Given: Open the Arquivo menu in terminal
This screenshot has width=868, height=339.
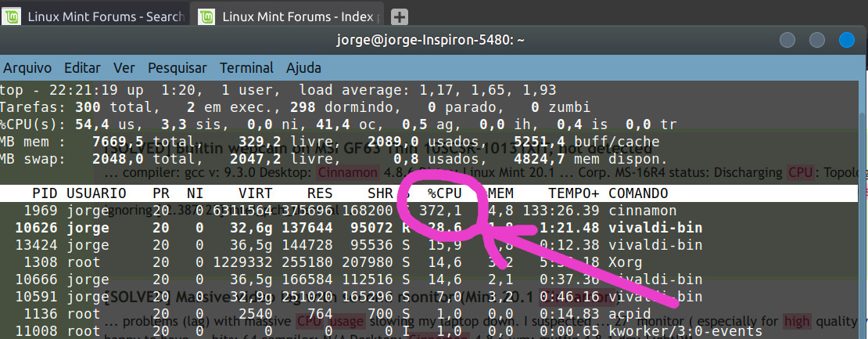Looking at the screenshot, I should [x=27, y=68].
